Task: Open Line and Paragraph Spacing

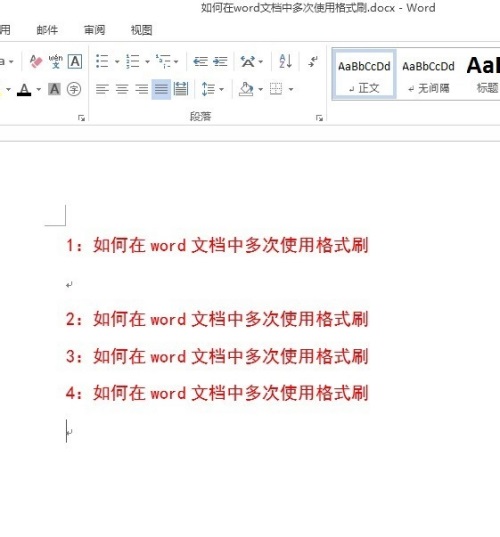Action: pyautogui.click(x=208, y=89)
